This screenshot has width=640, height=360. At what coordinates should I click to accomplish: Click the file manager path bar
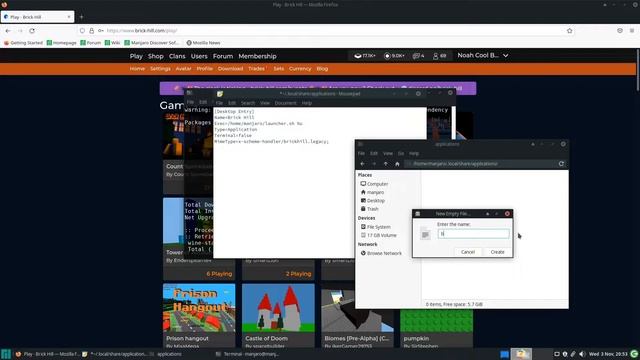point(480,164)
